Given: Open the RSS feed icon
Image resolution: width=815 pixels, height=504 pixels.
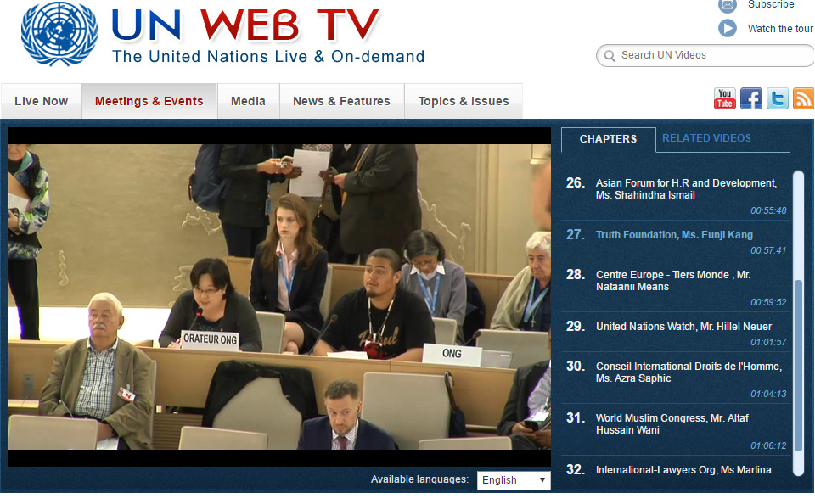Looking at the screenshot, I should (x=803, y=98).
